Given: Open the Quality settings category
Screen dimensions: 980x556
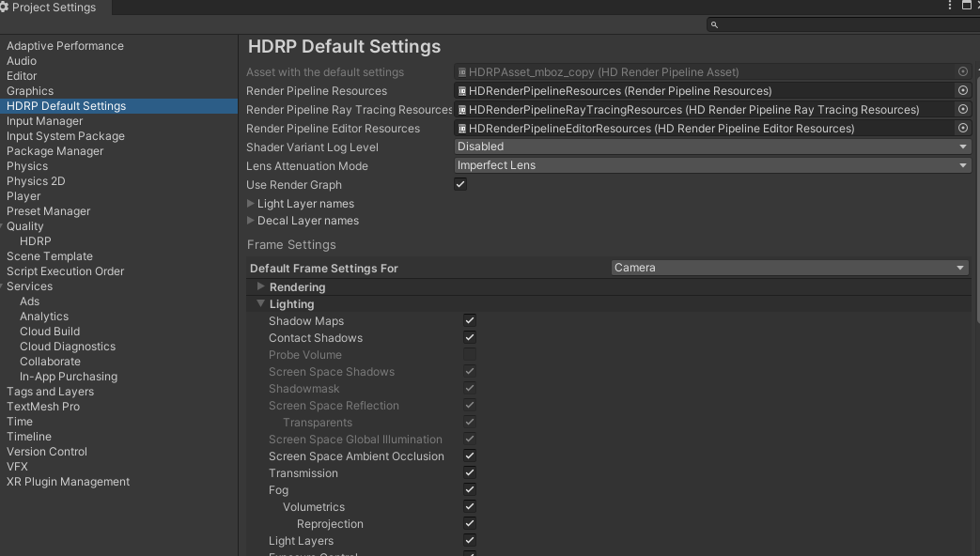Looking at the screenshot, I should [x=25, y=226].
